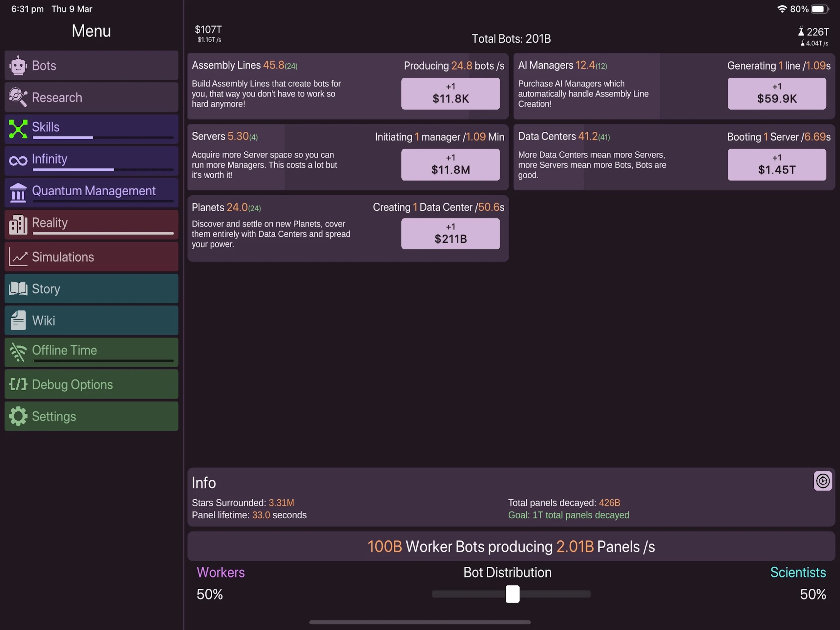Viewport: 840px width, 630px height.
Task: Click the robot Bots icon
Action: 18,66
